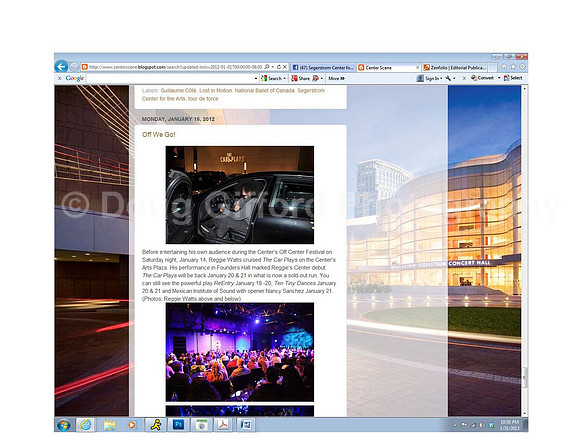Open the dropdown arrow beside Convert
This screenshot has height=448, width=580.
(499, 78)
